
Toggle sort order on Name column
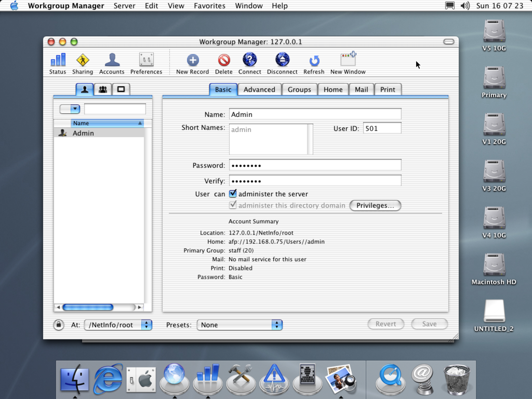coord(107,123)
